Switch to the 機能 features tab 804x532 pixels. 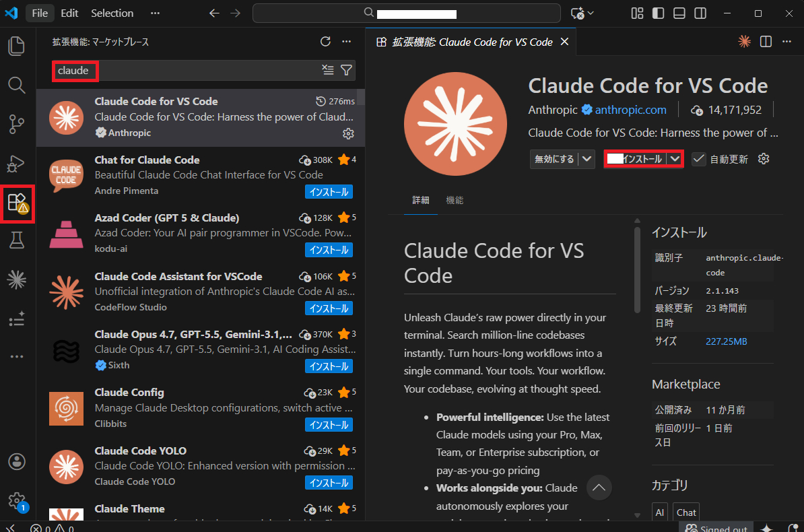point(455,200)
